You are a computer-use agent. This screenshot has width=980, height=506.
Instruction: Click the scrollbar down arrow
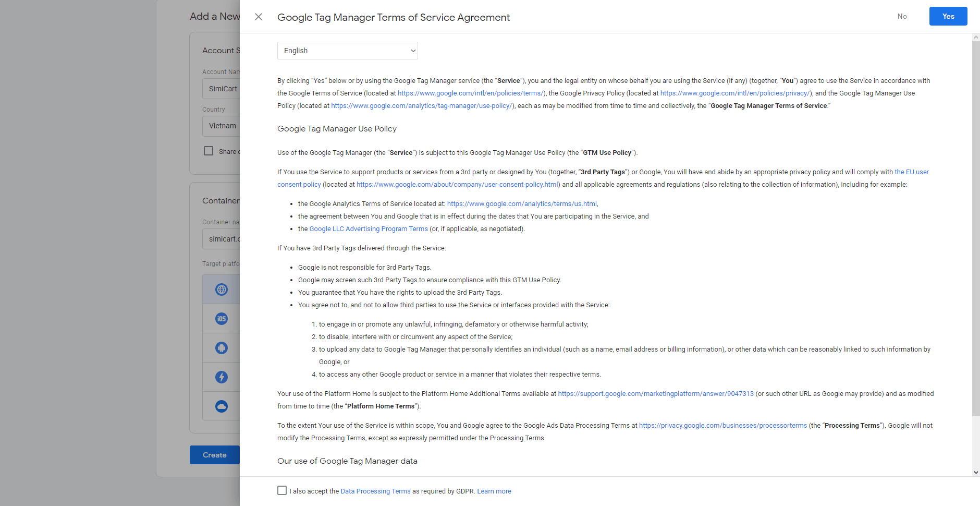976,472
